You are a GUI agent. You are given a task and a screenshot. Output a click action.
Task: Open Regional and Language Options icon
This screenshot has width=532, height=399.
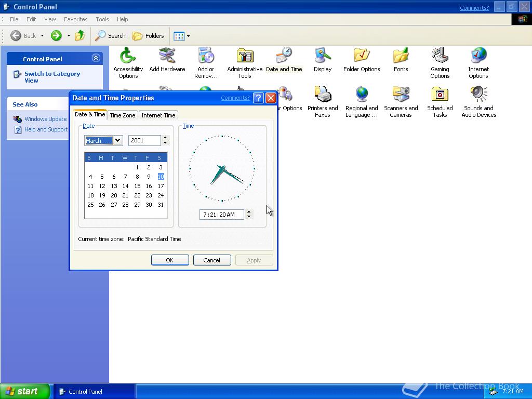[x=362, y=102]
